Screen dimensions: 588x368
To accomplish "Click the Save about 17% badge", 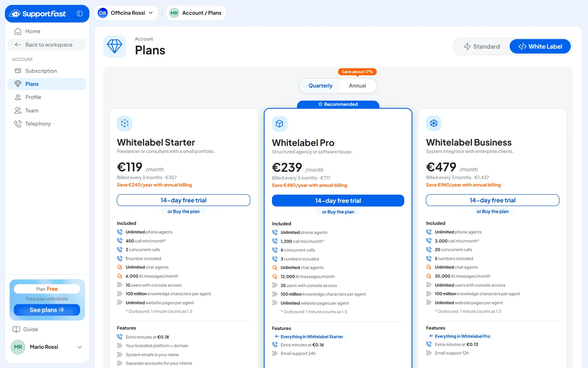I will point(357,72).
